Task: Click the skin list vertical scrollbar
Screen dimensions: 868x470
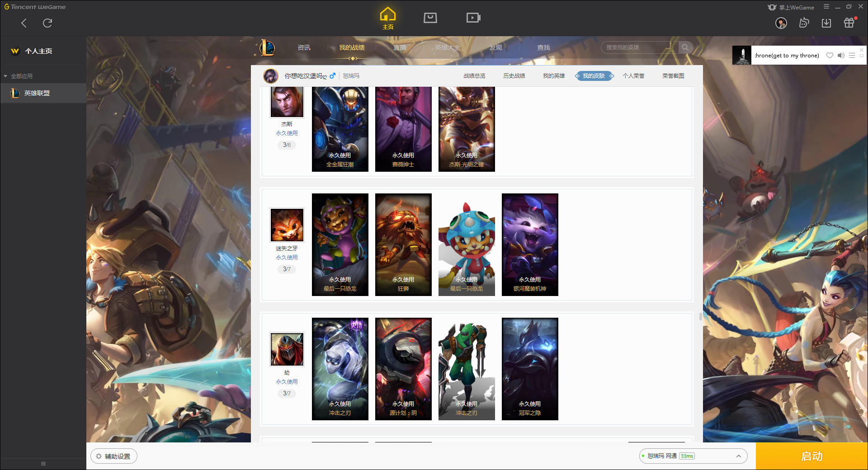Action: [x=701, y=316]
